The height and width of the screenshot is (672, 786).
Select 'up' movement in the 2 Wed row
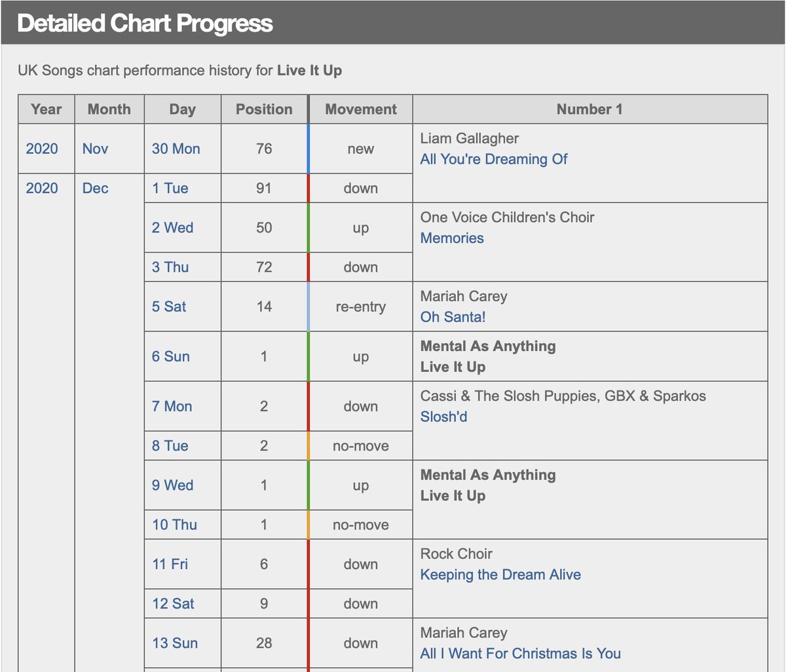tap(361, 229)
